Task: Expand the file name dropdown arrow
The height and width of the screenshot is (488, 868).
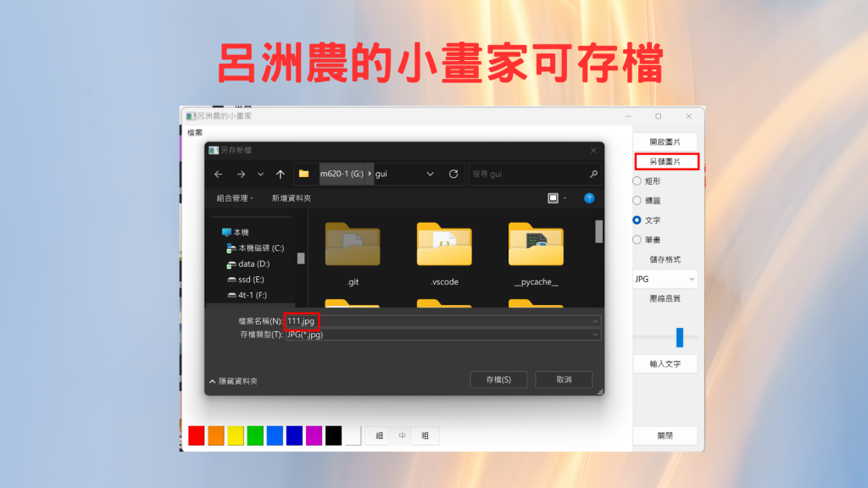Action: point(595,321)
